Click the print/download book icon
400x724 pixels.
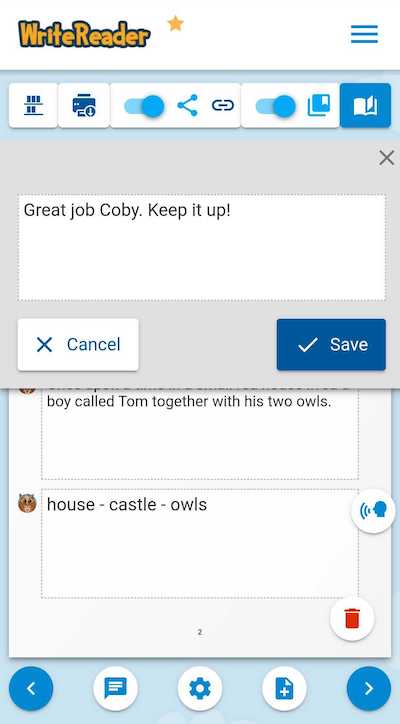coord(84,106)
